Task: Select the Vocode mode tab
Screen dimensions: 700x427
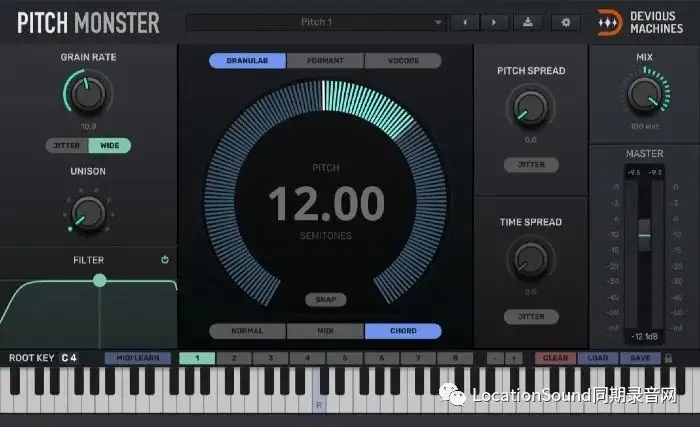Action: click(x=403, y=60)
